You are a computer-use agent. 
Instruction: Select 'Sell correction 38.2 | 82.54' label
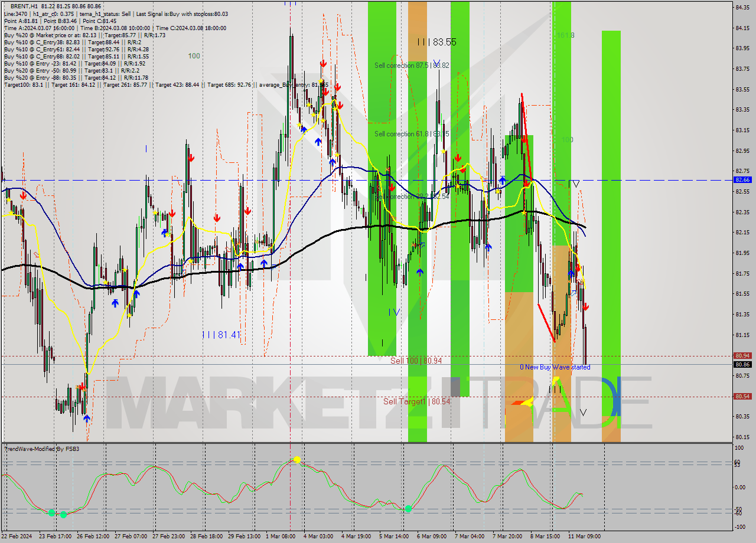(x=412, y=196)
